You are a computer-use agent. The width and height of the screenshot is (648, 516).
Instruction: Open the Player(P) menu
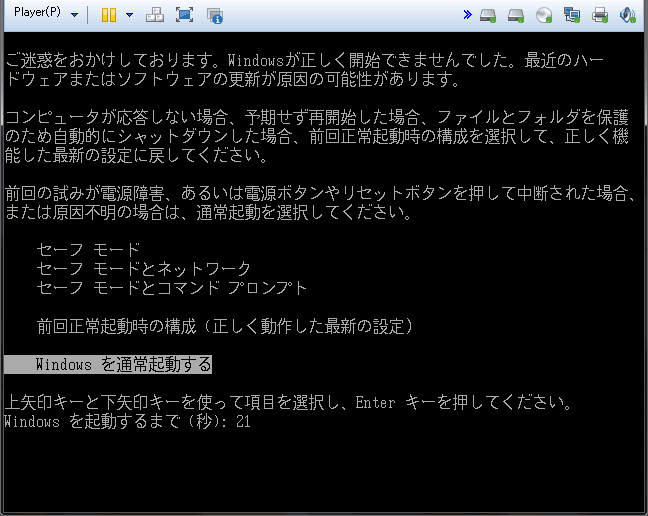37,12
